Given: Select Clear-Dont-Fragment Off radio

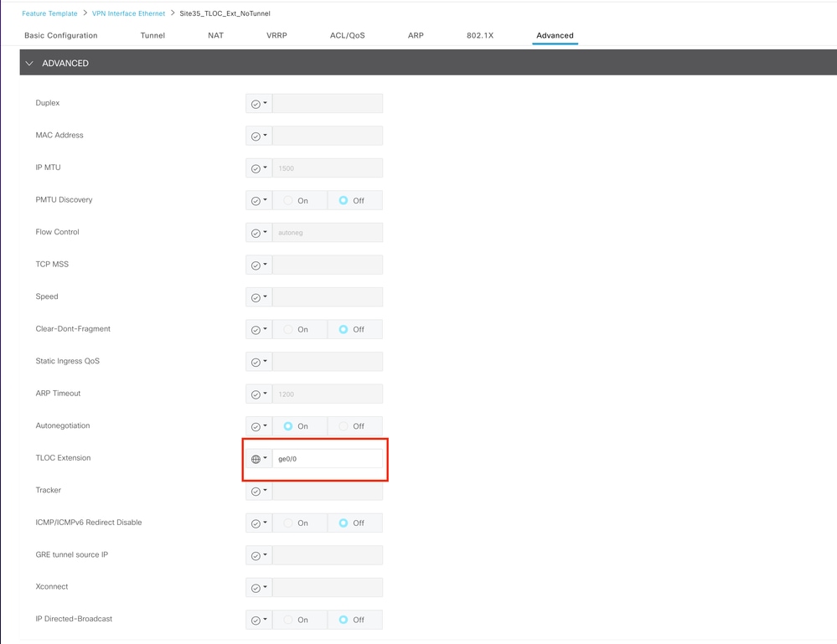Looking at the screenshot, I should (344, 329).
